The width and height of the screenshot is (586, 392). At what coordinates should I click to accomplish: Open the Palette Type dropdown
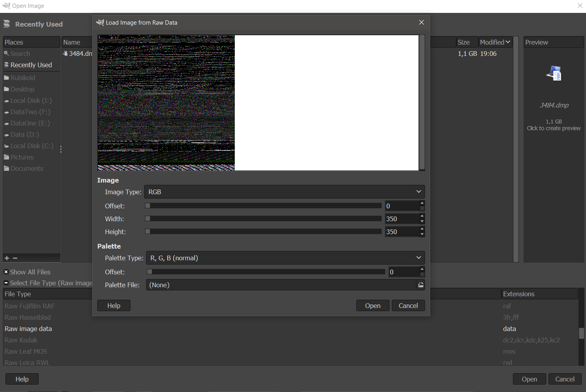[285, 258]
